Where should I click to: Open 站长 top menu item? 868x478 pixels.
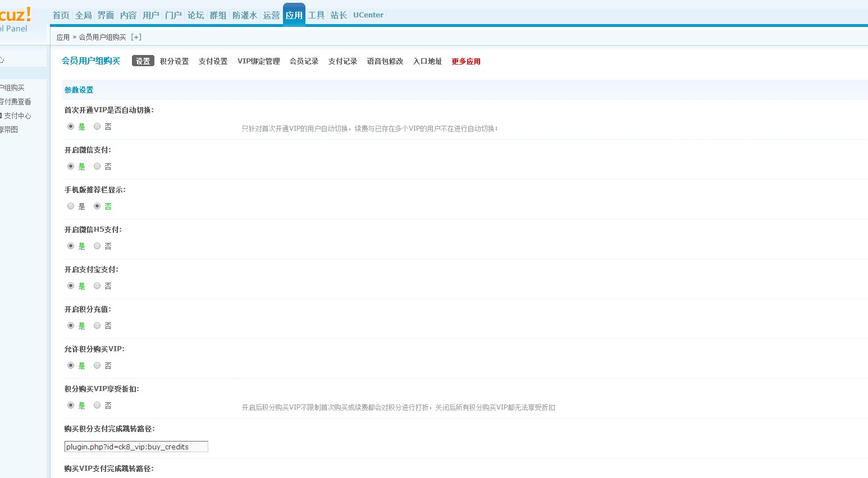tap(338, 15)
